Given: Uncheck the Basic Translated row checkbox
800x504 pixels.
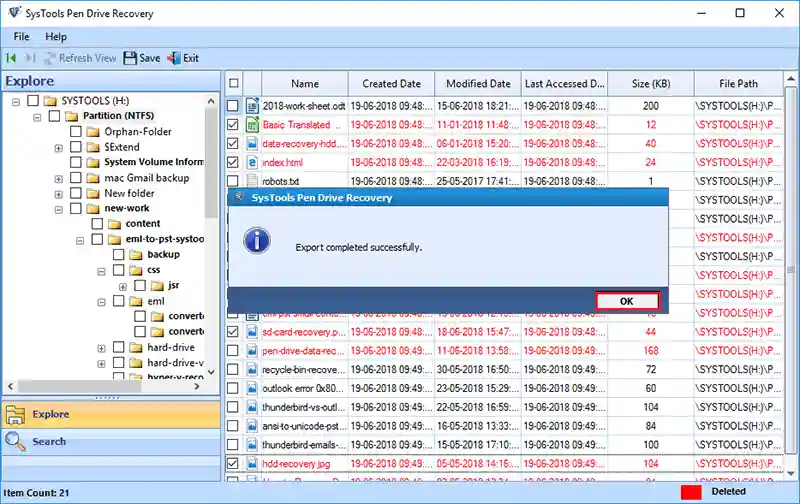Looking at the screenshot, I should (233, 125).
